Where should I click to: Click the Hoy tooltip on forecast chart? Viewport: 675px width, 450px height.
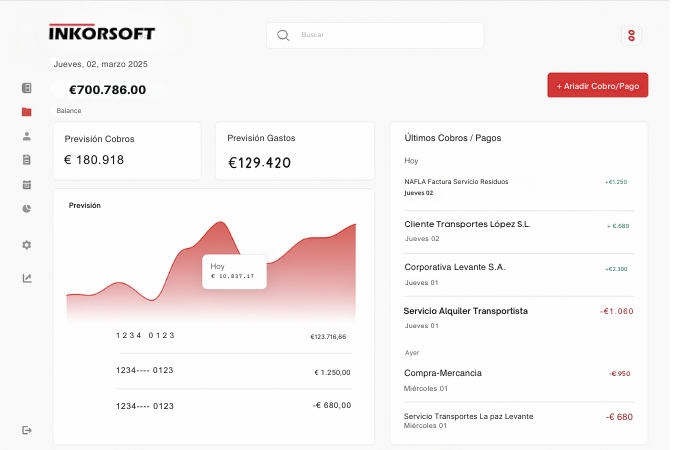point(234,271)
